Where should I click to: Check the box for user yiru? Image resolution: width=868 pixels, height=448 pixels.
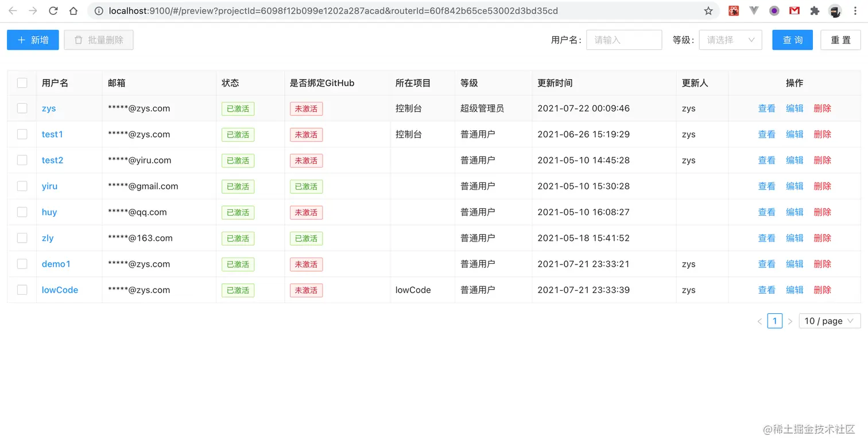(x=22, y=186)
